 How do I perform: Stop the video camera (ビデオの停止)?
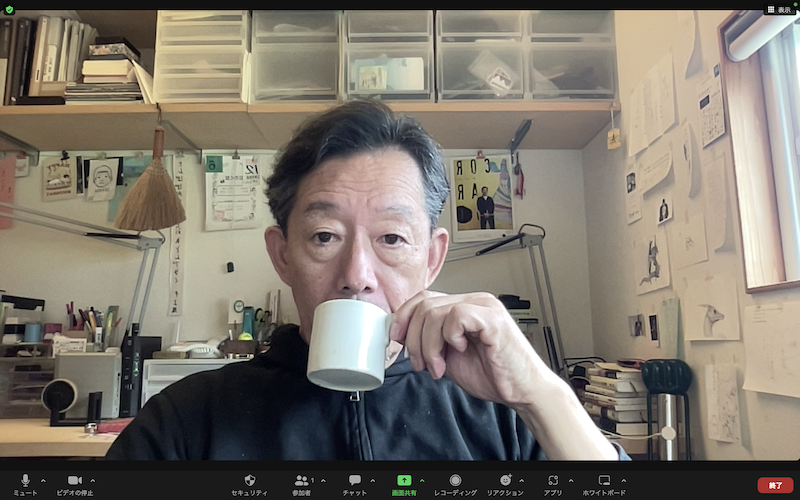click(x=74, y=481)
